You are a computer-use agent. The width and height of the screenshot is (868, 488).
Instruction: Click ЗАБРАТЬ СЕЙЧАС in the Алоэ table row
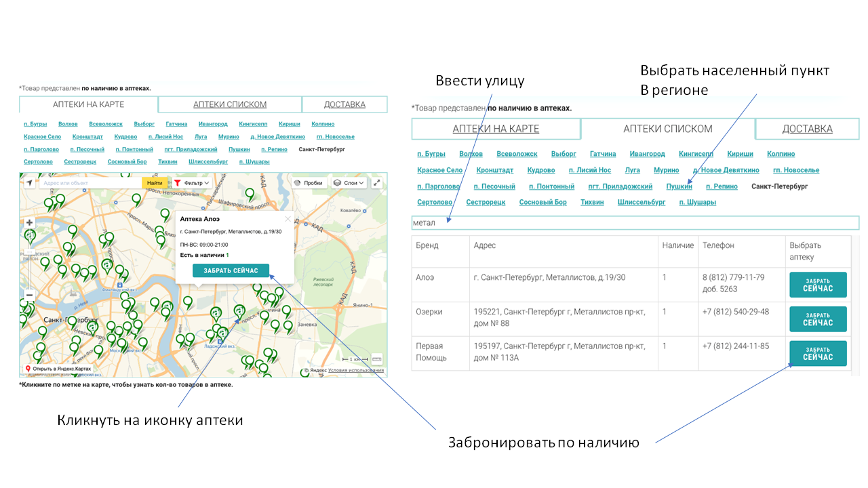tap(818, 285)
